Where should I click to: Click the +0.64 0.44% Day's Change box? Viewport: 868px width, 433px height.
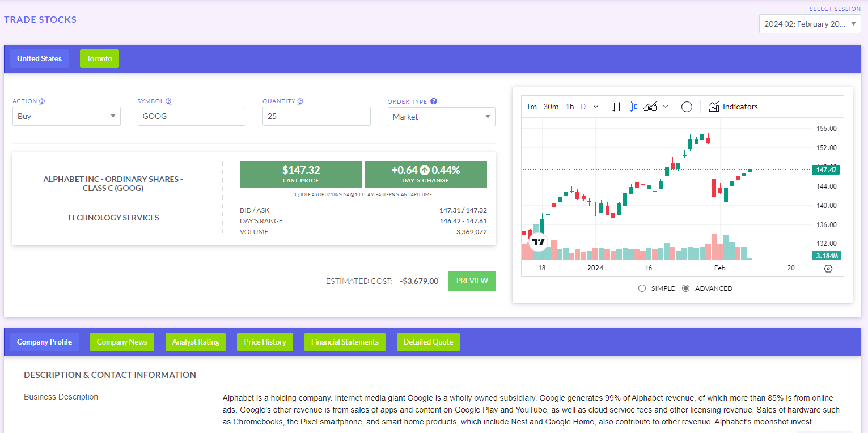point(426,174)
